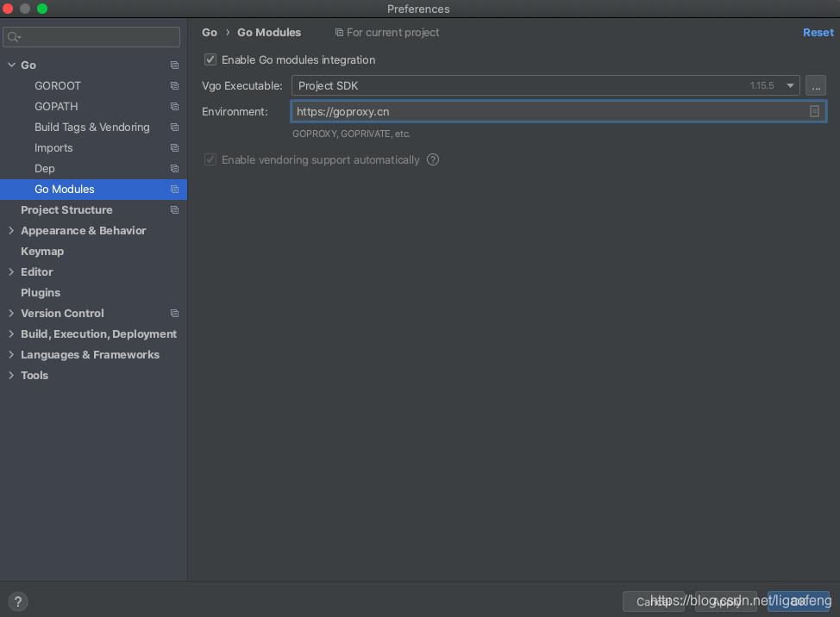The height and width of the screenshot is (617, 840).
Task: Collapse the Go settings tree node
Action: pyautogui.click(x=11, y=65)
